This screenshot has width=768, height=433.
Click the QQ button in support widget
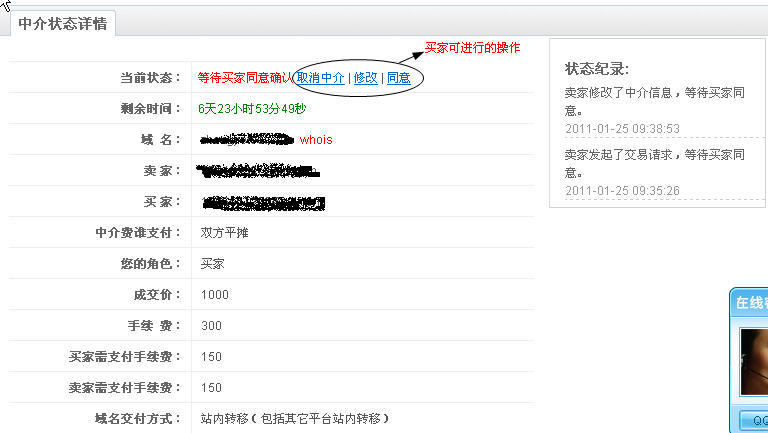754,420
